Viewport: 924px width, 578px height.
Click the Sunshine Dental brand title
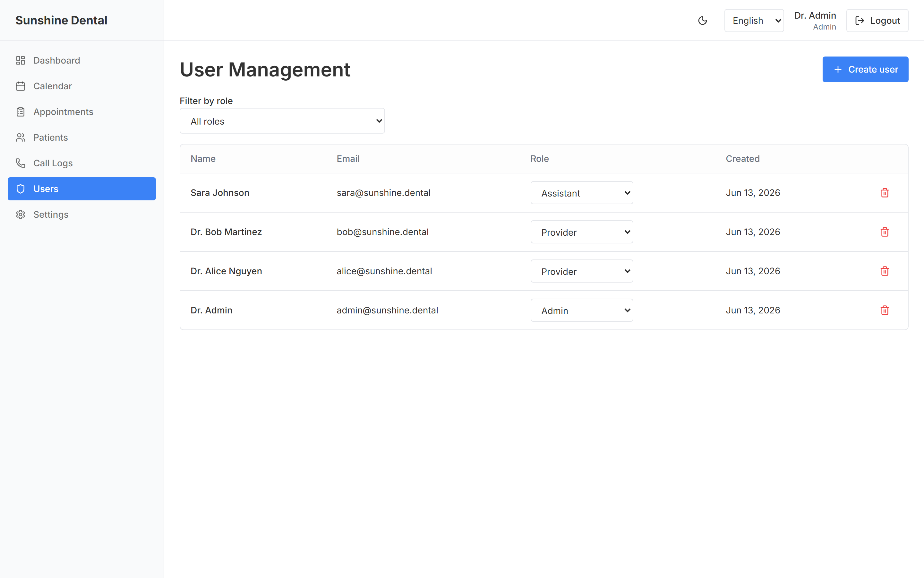62,20
